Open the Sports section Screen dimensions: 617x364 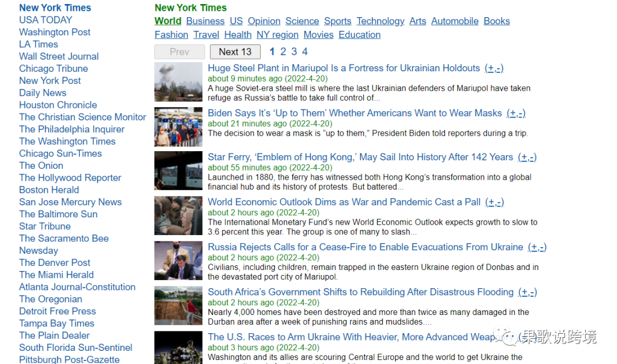coord(338,21)
